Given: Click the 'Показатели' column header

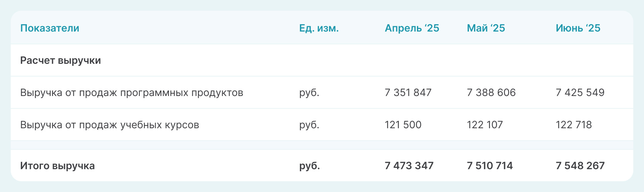Looking at the screenshot, I should [50, 28].
